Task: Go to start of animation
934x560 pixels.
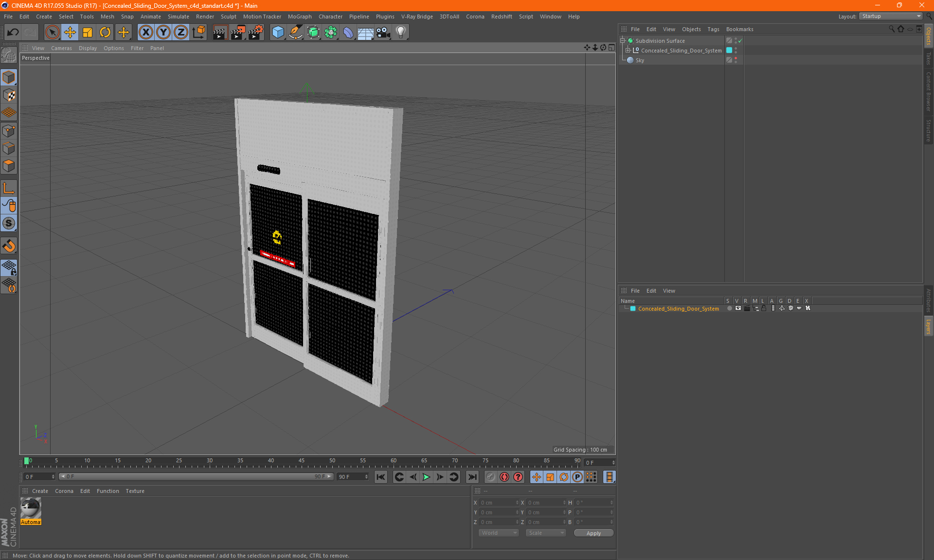Action: pos(381,477)
